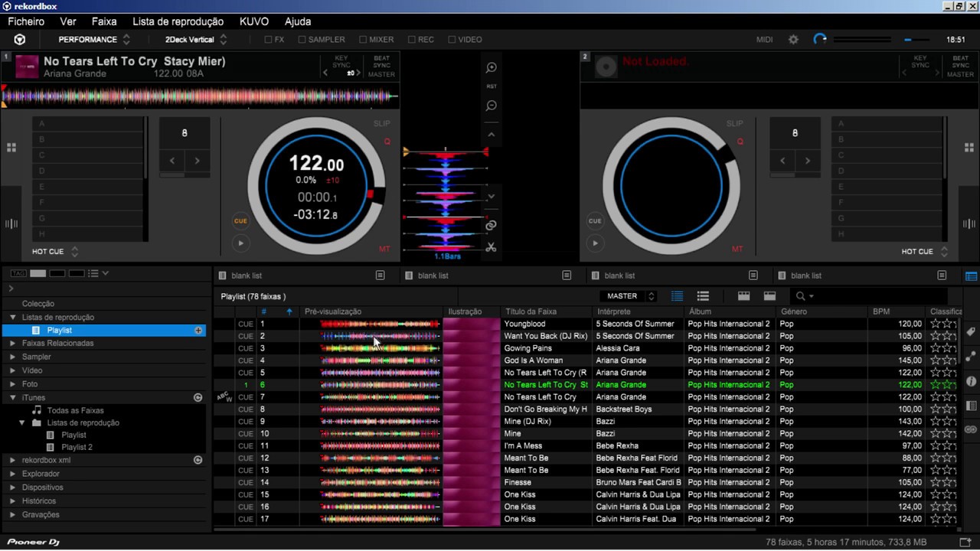Play deck 2
This screenshot has height=551, width=980.
click(595, 243)
